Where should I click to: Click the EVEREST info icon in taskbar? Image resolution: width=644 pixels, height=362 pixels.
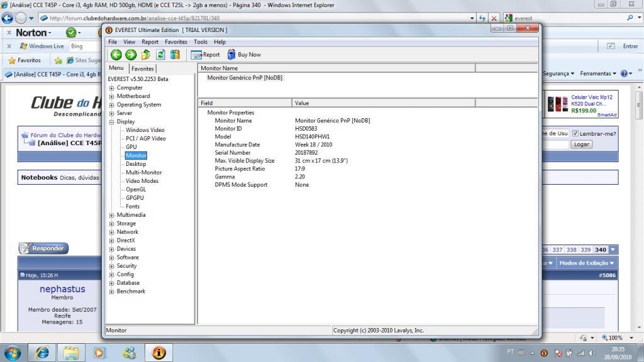[x=159, y=353]
